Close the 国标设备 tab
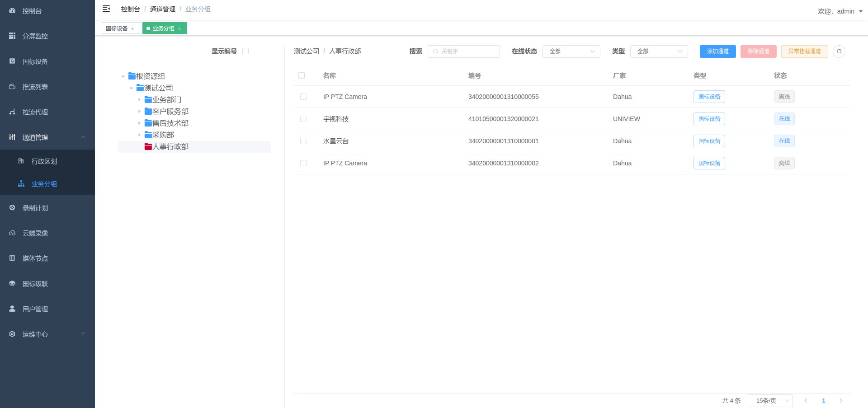The height and width of the screenshot is (408, 868). click(x=132, y=29)
